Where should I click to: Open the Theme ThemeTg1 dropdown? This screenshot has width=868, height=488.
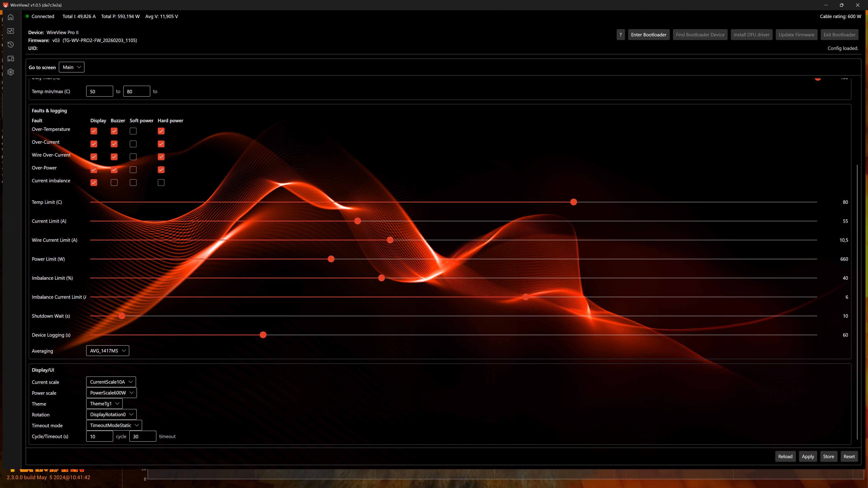104,404
